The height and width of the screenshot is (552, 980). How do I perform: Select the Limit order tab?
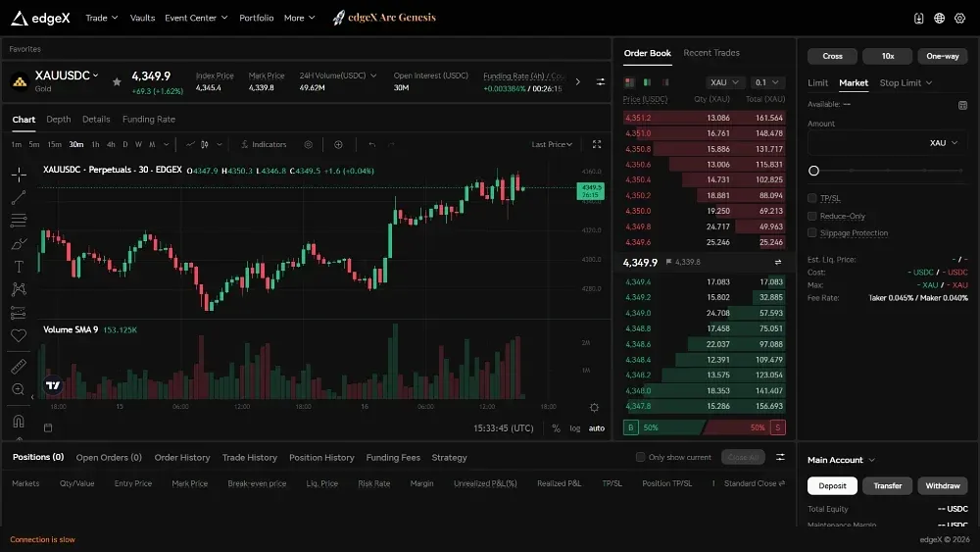tap(817, 82)
